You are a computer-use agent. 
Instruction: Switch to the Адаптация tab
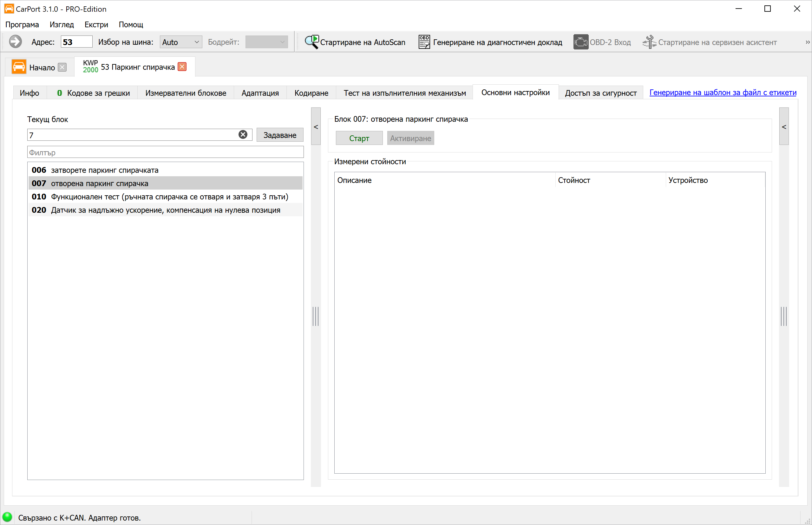coord(260,93)
